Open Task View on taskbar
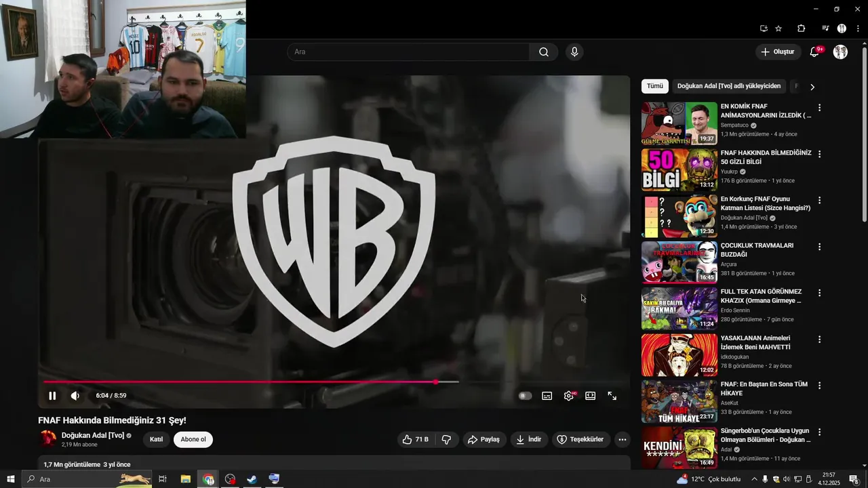This screenshot has width=868, height=488. [x=163, y=479]
